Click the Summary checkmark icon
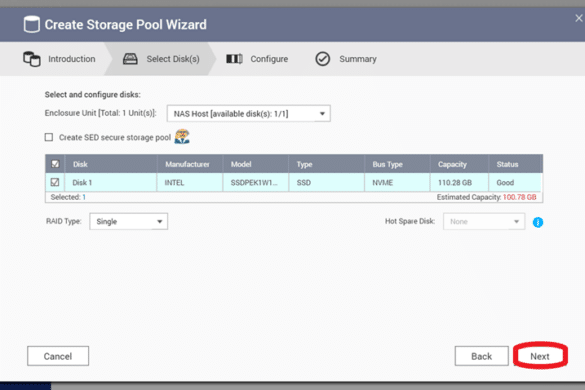The width and height of the screenshot is (585, 390). point(322,59)
